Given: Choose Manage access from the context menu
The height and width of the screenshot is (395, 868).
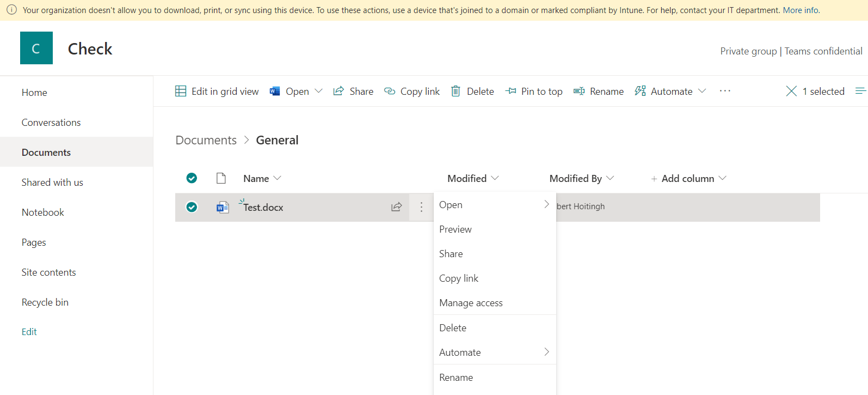Looking at the screenshot, I should pyautogui.click(x=471, y=303).
